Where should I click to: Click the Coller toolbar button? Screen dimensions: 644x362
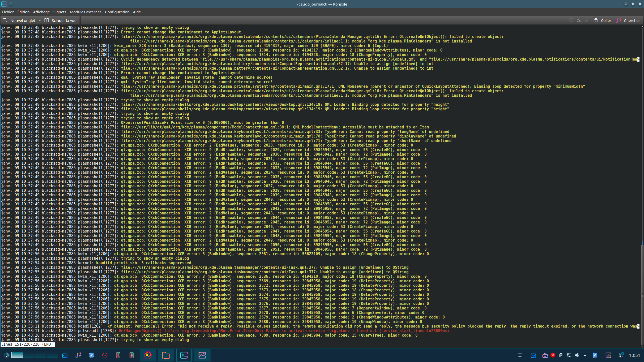[602, 20]
